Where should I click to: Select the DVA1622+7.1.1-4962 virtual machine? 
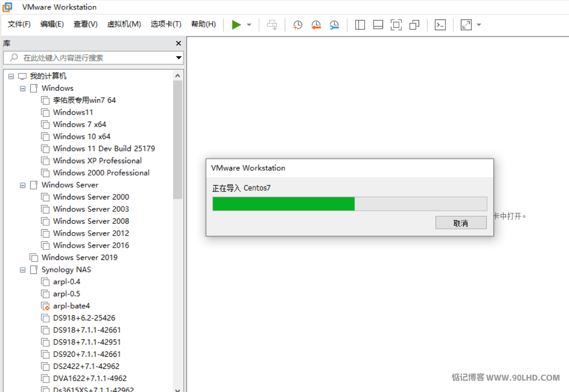click(90, 379)
